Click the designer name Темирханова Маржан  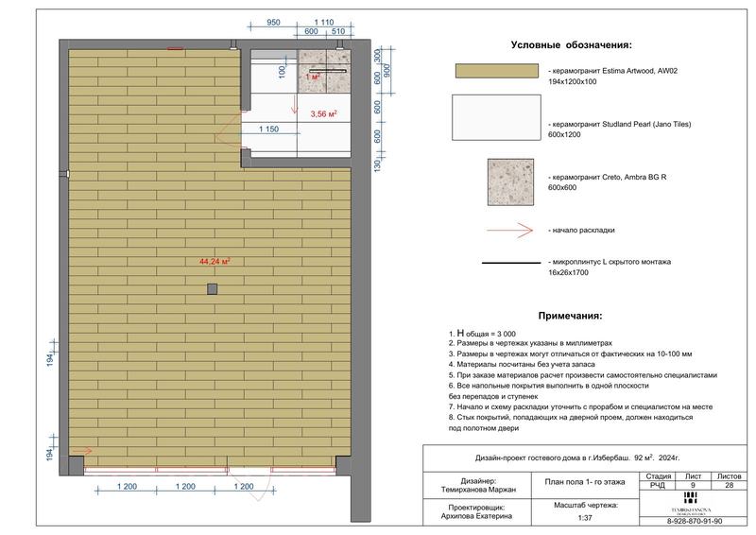[478, 490]
